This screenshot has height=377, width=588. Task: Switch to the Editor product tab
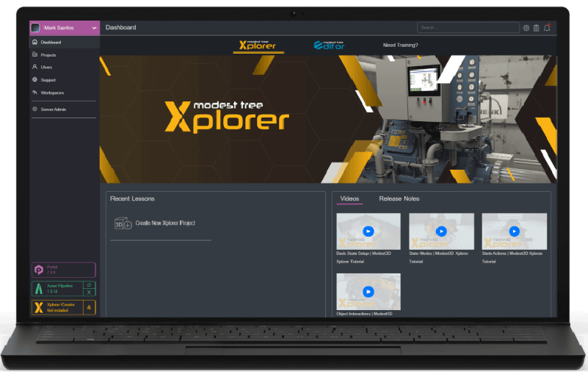(329, 46)
